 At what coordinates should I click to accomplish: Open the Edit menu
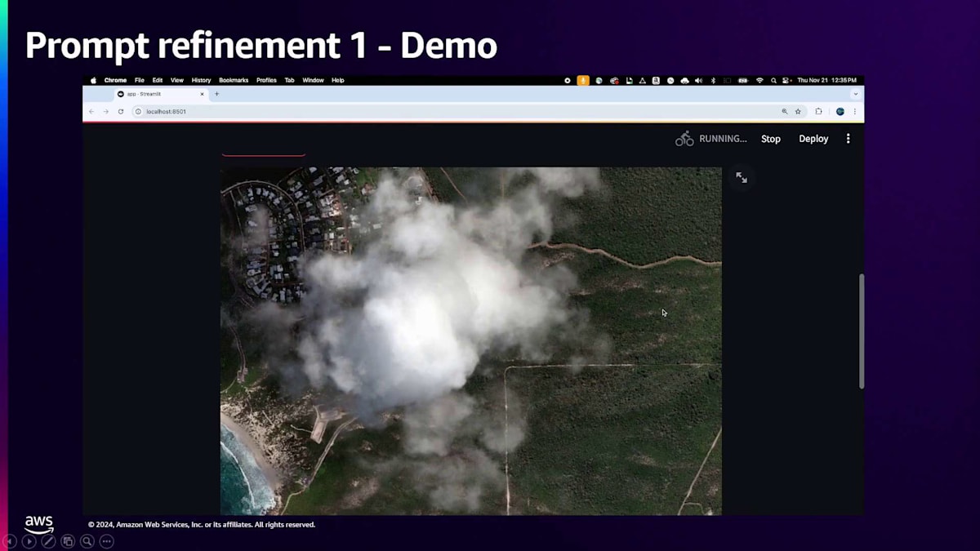[x=157, y=80]
